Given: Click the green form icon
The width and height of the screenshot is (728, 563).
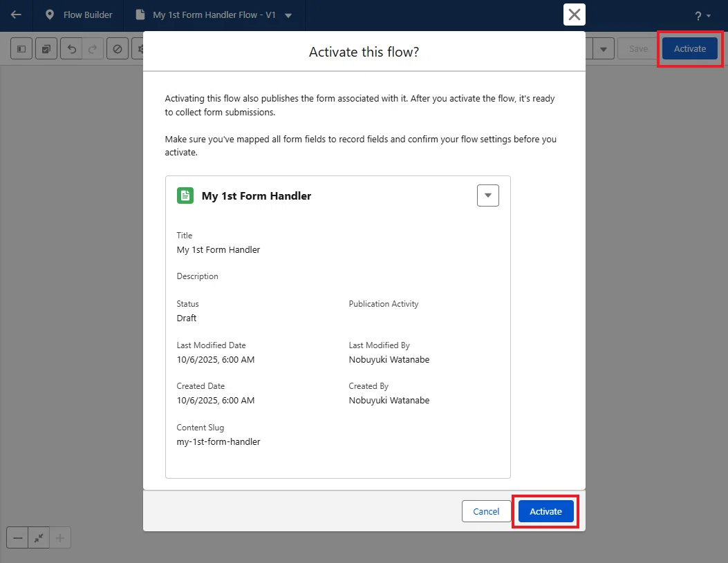Looking at the screenshot, I should click(x=185, y=195).
